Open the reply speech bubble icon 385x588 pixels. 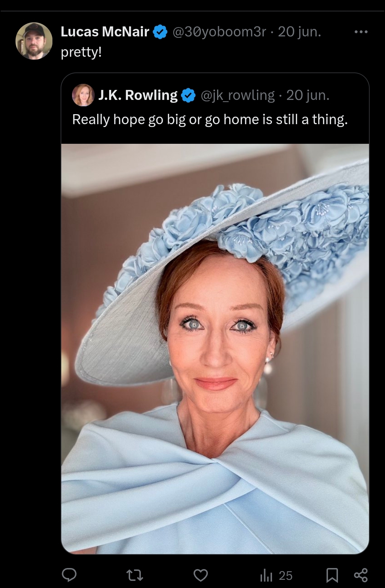coord(69,575)
